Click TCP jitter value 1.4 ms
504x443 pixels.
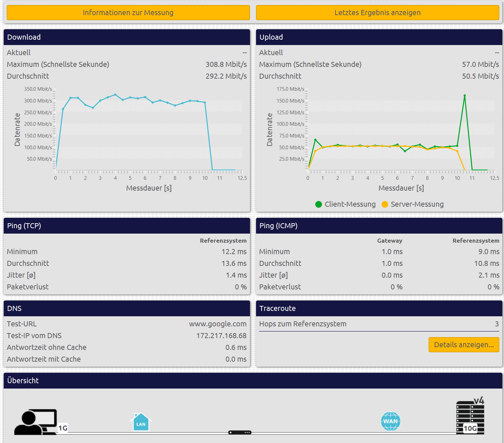pos(236,275)
